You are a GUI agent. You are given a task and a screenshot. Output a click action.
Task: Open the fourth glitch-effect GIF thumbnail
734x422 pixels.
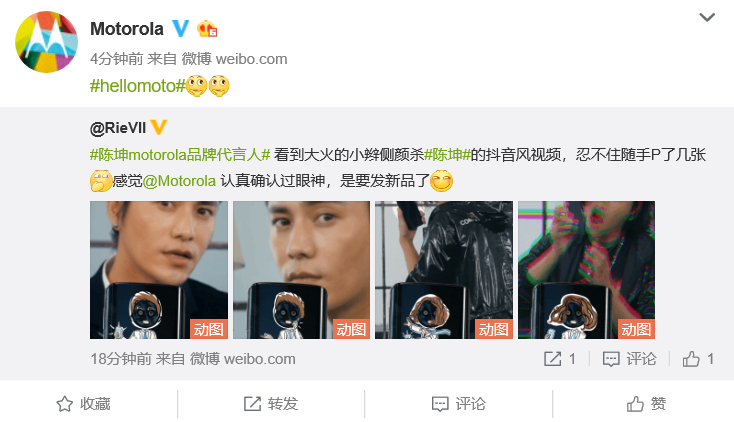coord(587,270)
